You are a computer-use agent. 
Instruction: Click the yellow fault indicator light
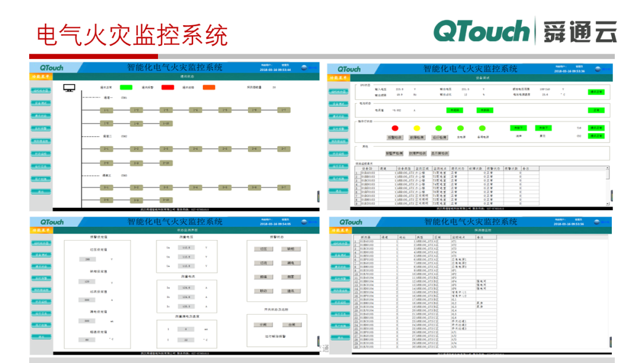tap(417, 128)
